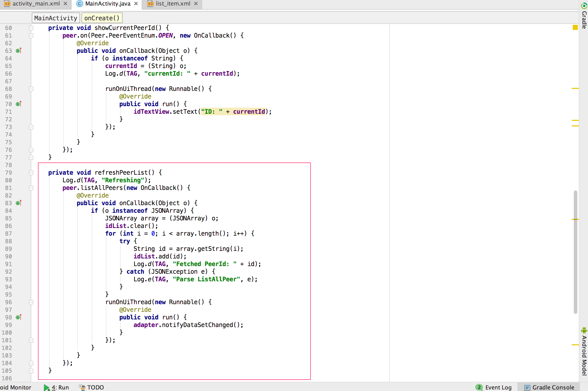Click the MainActivity breadcrumb
The height and width of the screenshot is (391, 588).
55,18
